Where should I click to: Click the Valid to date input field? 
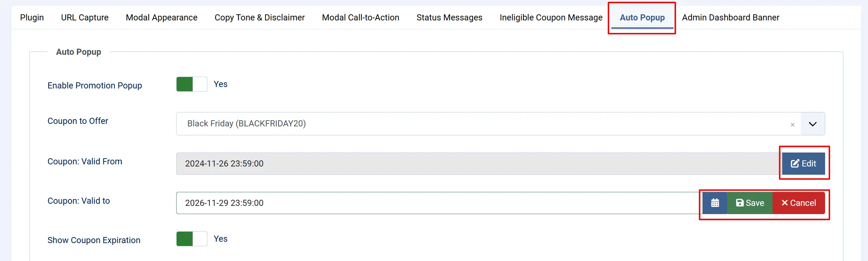pos(439,203)
